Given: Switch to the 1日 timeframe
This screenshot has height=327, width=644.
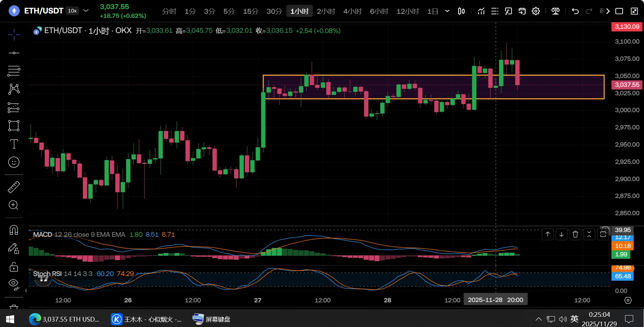Looking at the screenshot, I should [433, 11].
